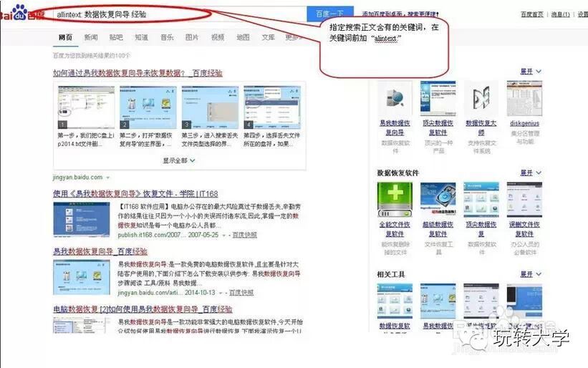The image size is (588, 368).
Task: Open the diskgenius sidebar link
Action: tap(524, 123)
